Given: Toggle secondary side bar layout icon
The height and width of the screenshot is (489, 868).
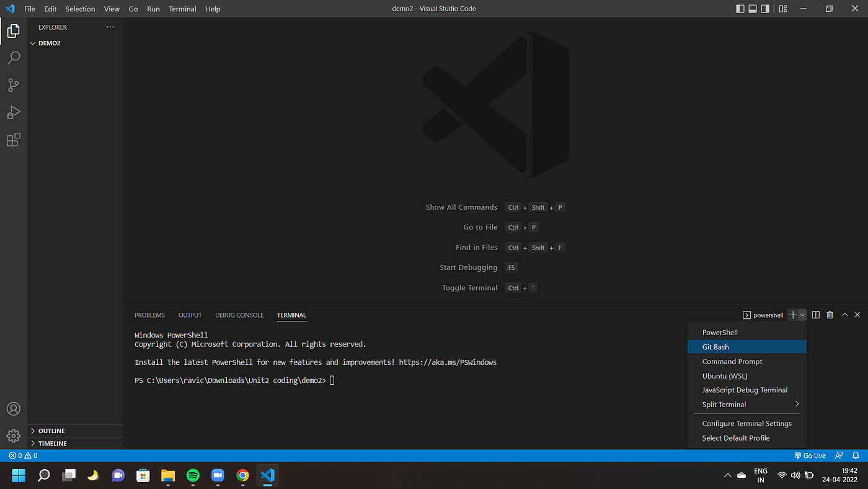Looking at the screenshot, I should pos(765,9).
